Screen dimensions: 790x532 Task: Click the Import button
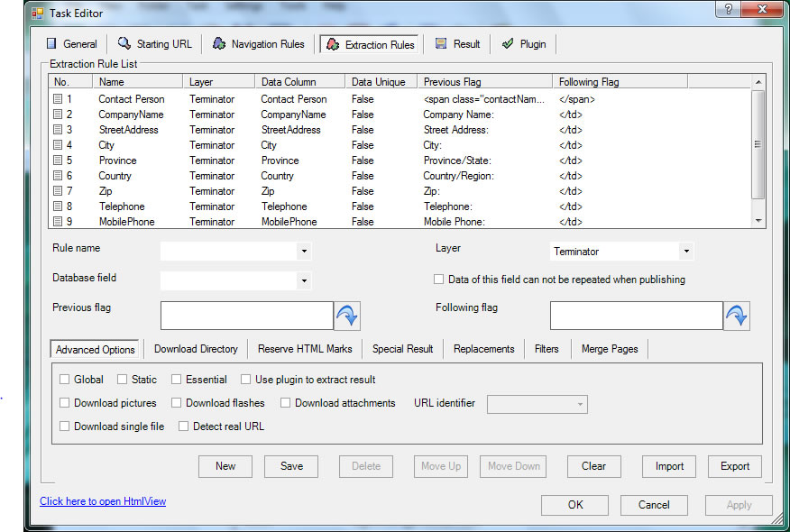pos(669,466)
